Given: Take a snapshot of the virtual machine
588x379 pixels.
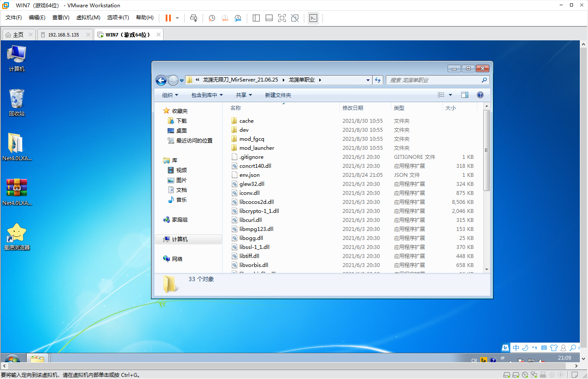Looking at the screenshot, I should pos(212,18).
